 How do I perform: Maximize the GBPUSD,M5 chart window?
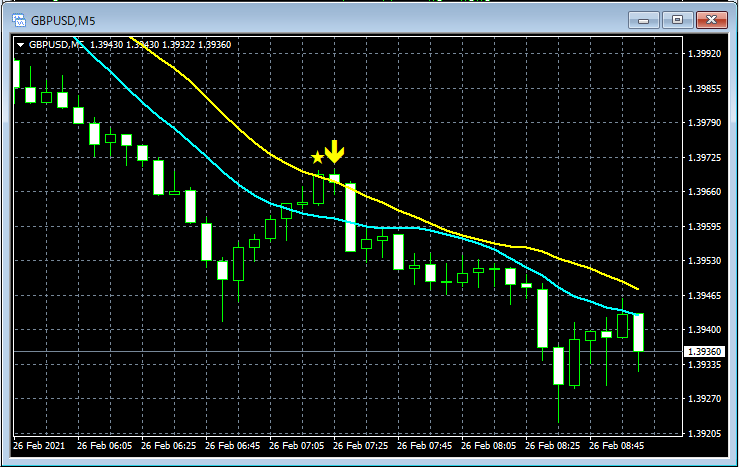(x=677, y=20)
